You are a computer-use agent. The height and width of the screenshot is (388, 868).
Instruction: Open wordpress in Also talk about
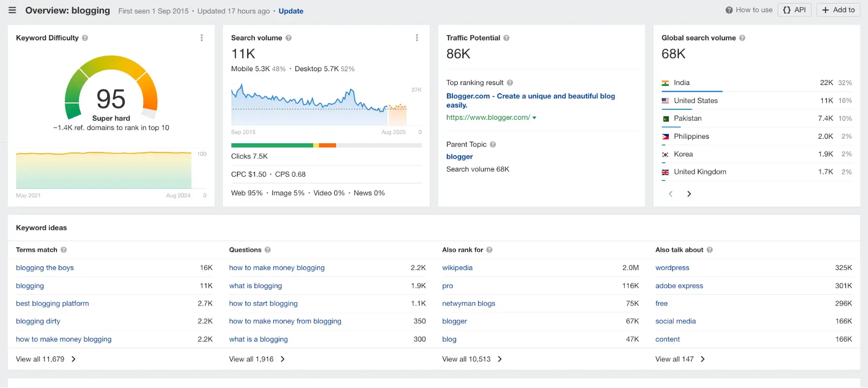(672, 268)
